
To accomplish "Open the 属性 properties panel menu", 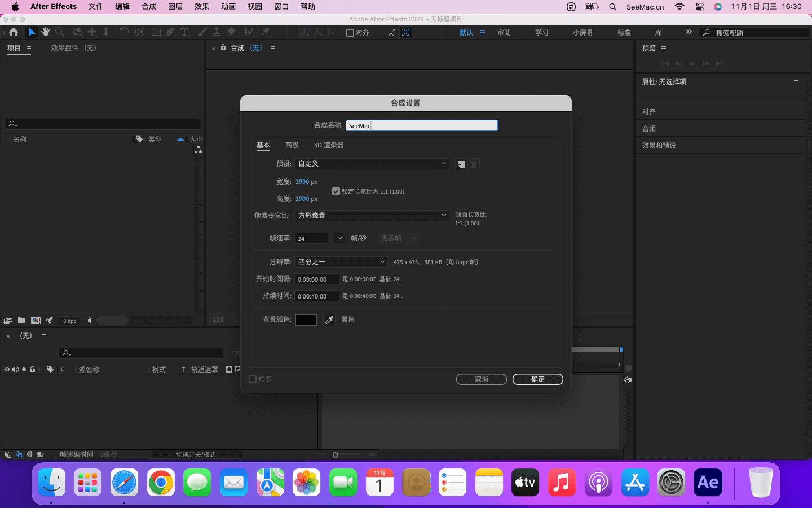I will [x=796, y=82].
